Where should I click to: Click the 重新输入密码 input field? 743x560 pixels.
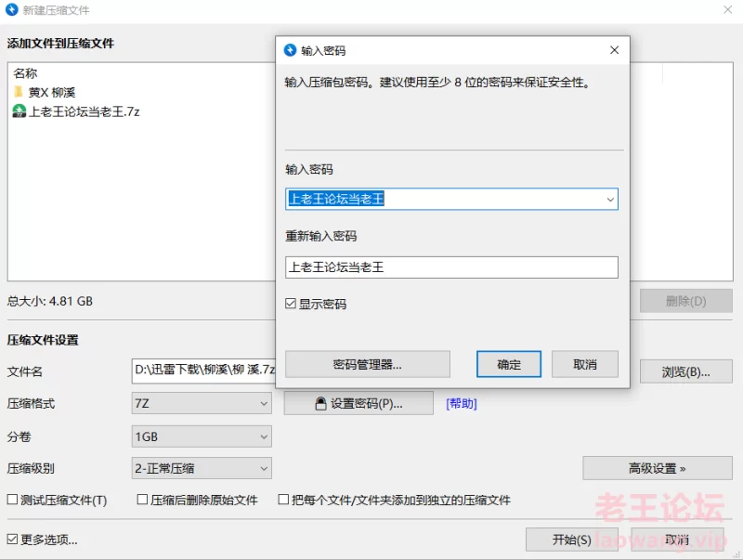[x=451, y=267]
